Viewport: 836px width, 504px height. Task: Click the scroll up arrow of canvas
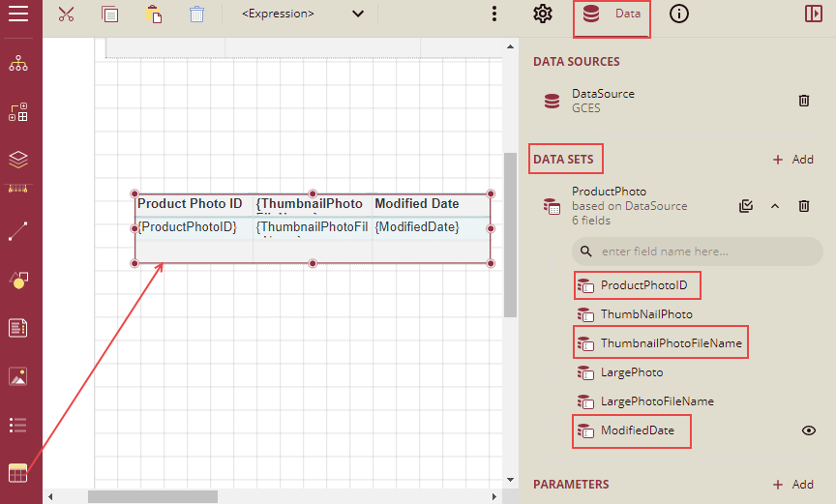click(x=510, y=46)
